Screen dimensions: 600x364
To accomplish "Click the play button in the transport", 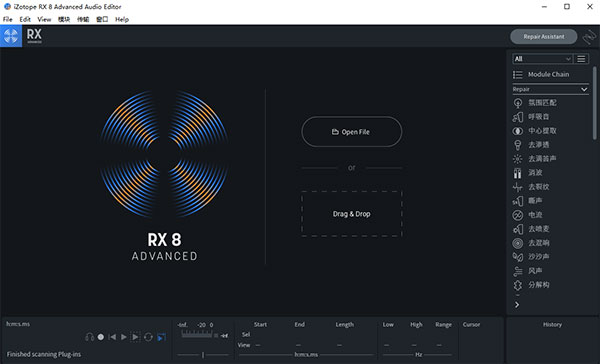I will coord(124,337).
